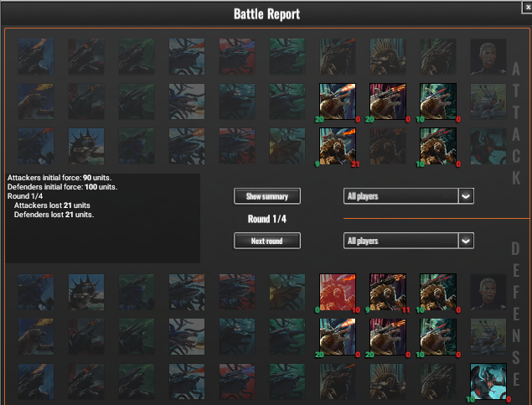The width and height of the screenshot is (532, 405).
Task: Open the attackers All players dropdown
Action: (x=409, y=196)
